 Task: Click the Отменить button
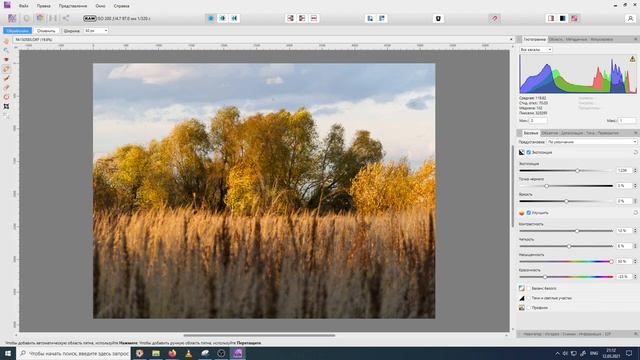click(x=46, y=31)
